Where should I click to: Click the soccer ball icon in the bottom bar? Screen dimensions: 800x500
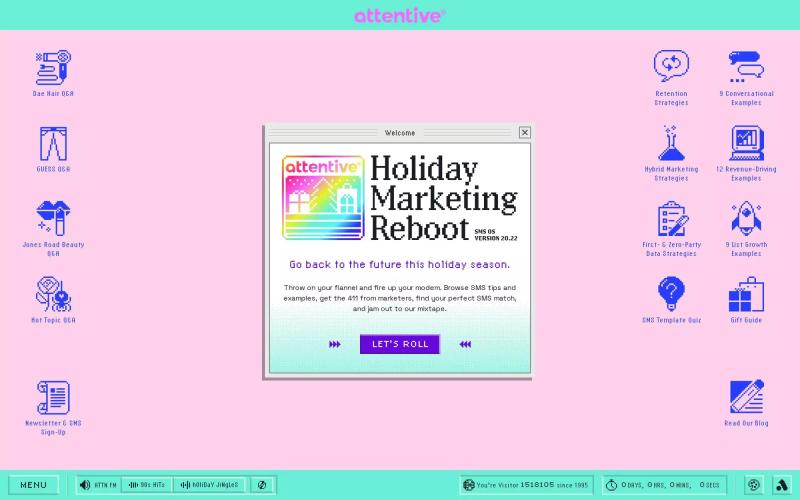tap(754, 485)
